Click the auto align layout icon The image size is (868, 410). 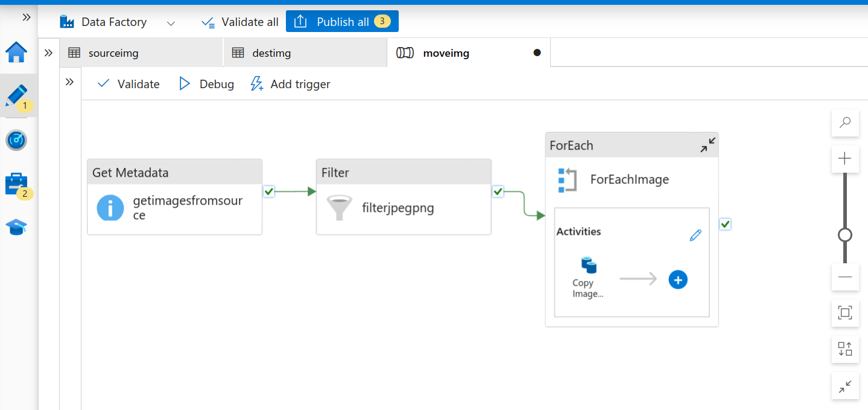[x=845, y=349]
